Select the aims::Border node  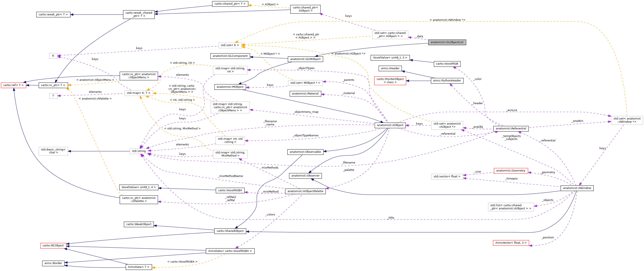click(53, 263)
